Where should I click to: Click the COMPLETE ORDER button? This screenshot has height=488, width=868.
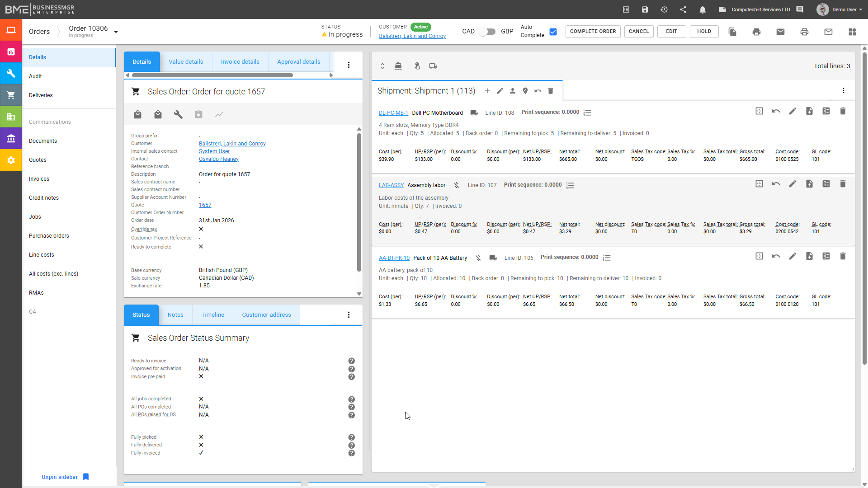(x=593, y=32)
